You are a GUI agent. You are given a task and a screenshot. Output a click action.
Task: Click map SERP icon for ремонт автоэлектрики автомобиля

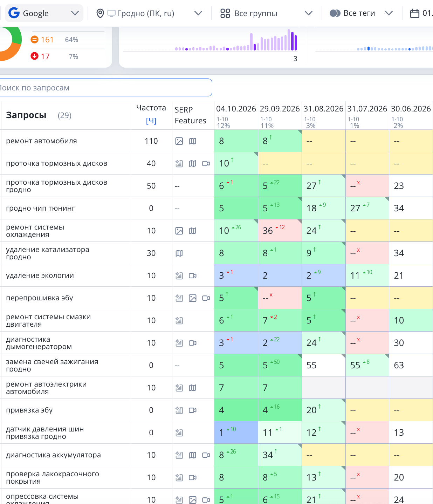coord(193,388)
